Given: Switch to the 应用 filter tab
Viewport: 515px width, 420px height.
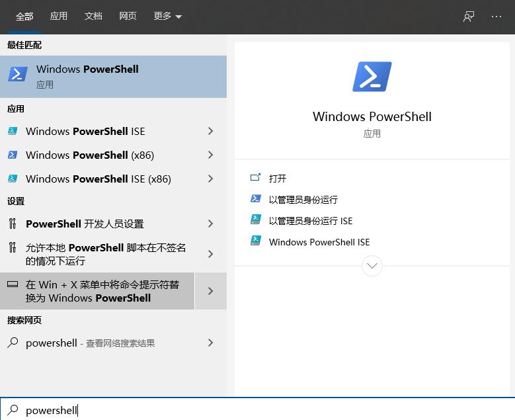Looking at the screenshot, I should pos(58,16).
